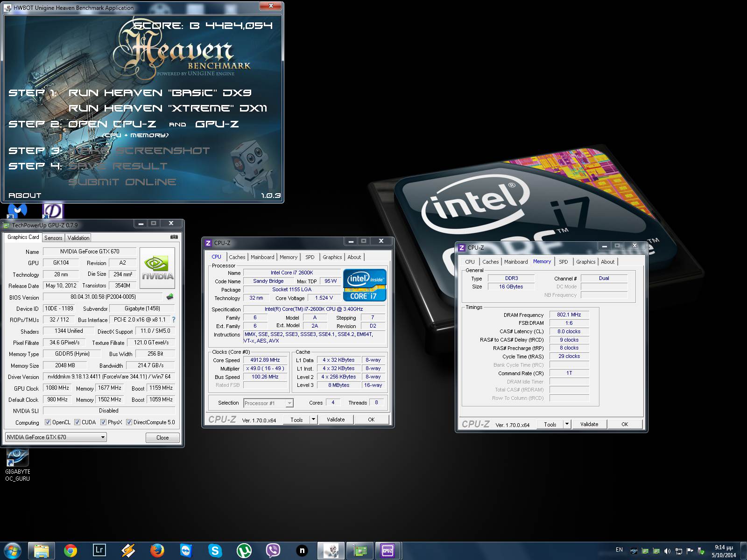Open the Graphics tab in the CPU-Z CPU window
Image resolution: width=747 pixels, height=560 pixels.
pos(332,257)
